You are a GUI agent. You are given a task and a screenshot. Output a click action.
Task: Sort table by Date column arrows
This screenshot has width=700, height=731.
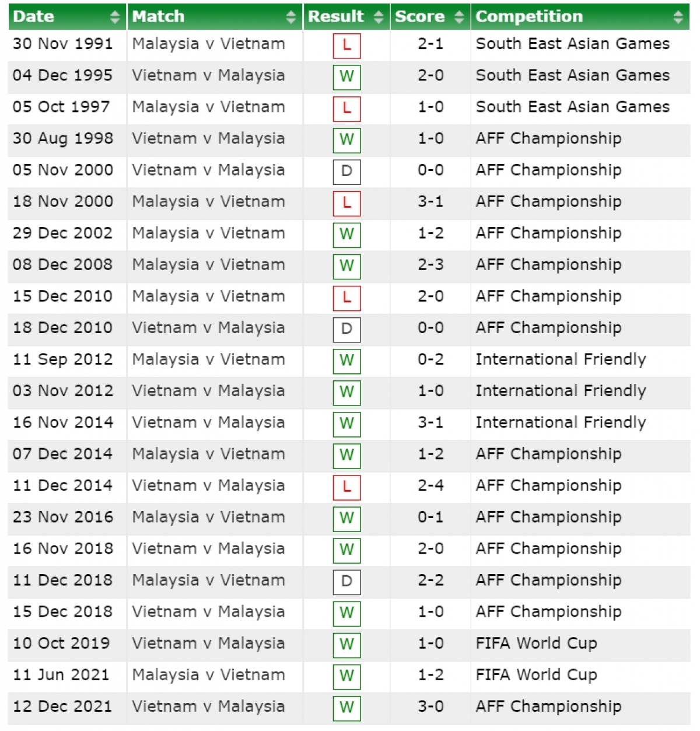pos(115,17)
